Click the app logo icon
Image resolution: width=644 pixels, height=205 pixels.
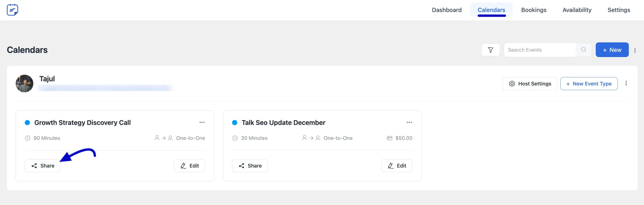[x=12, y=10]
